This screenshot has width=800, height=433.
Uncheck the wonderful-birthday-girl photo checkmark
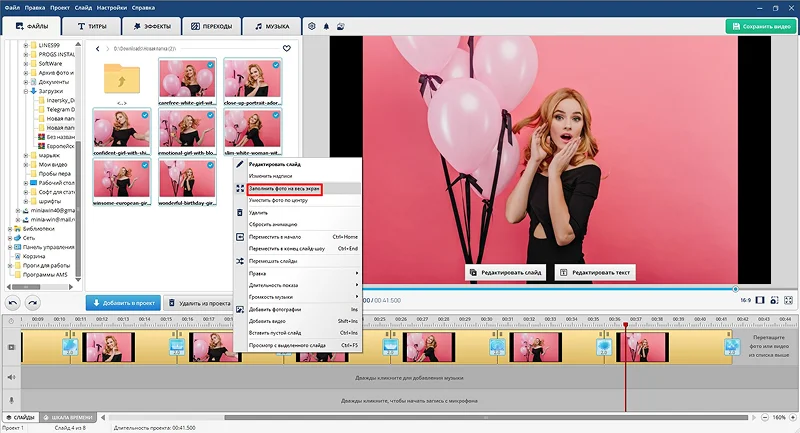tap(210, 165)
